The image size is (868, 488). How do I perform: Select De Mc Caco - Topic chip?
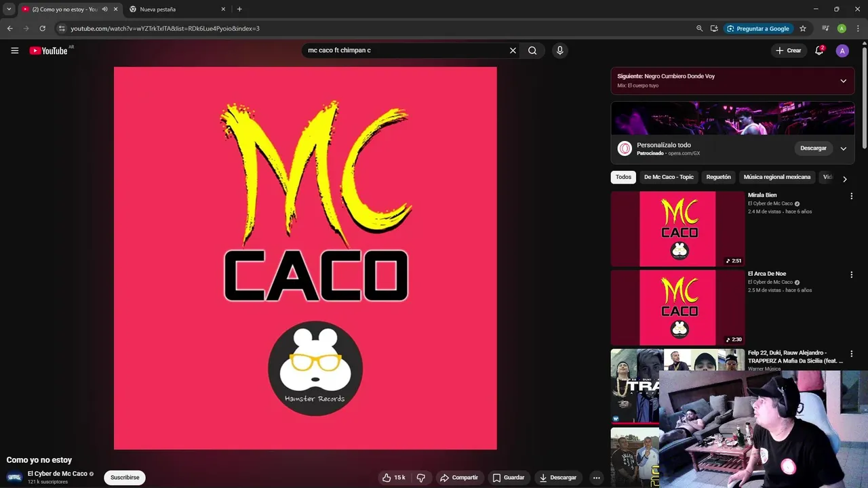669,177
